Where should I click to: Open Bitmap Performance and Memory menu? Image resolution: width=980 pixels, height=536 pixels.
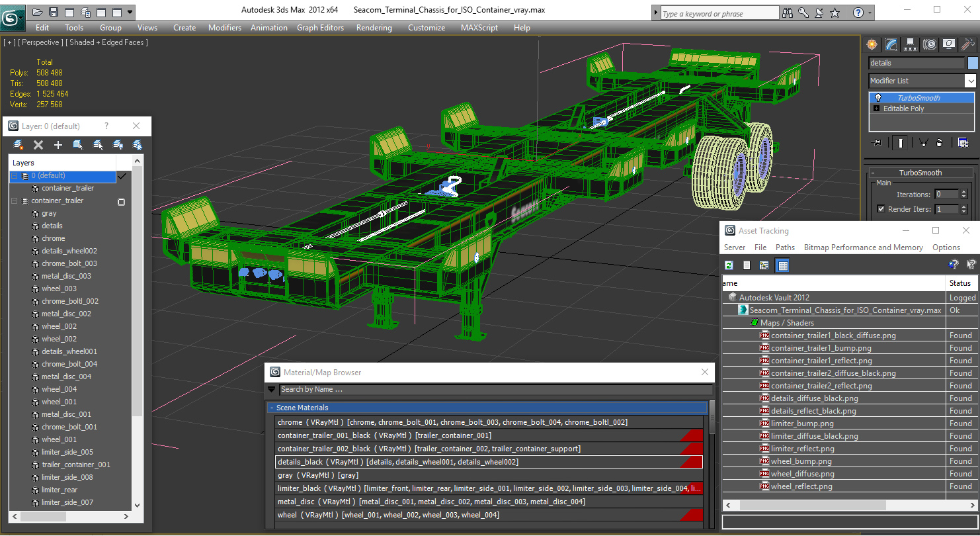coord(864,247)
